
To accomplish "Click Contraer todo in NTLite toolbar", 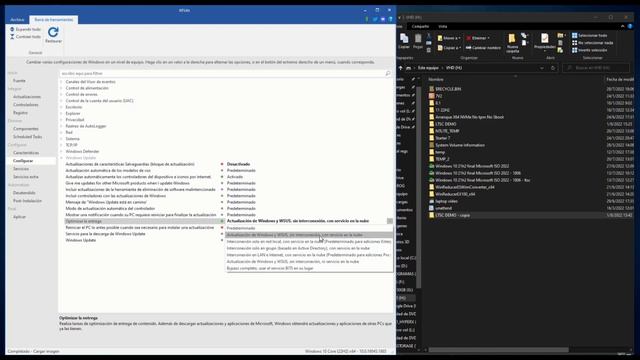I will [25, 37].
